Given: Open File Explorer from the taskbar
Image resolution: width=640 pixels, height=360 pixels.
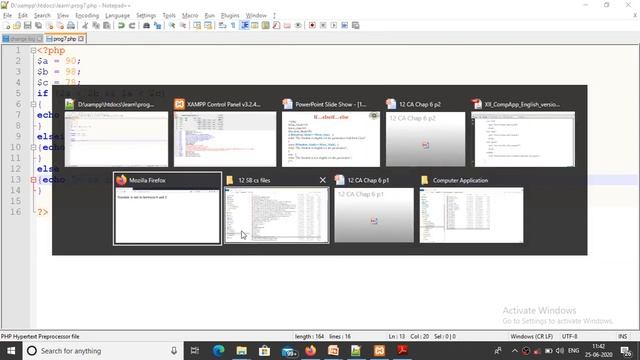Looking at the screenshot, I should [x=242, y=351].
